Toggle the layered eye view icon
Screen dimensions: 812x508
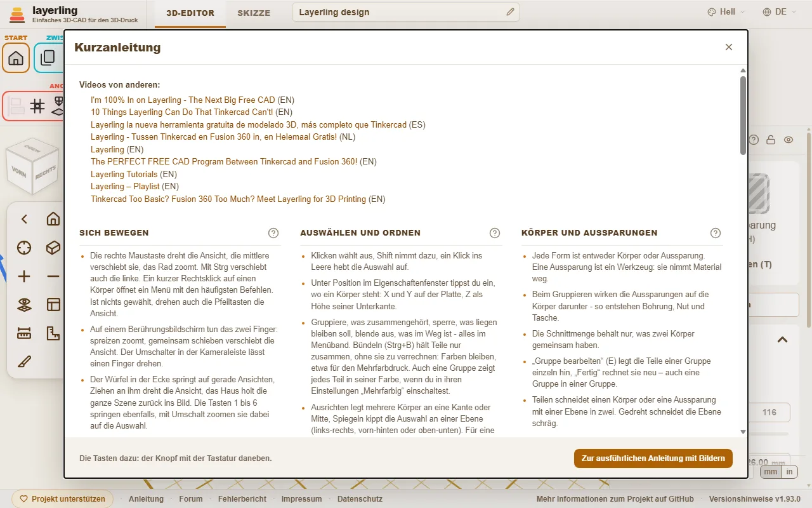[x=24, y=305]
